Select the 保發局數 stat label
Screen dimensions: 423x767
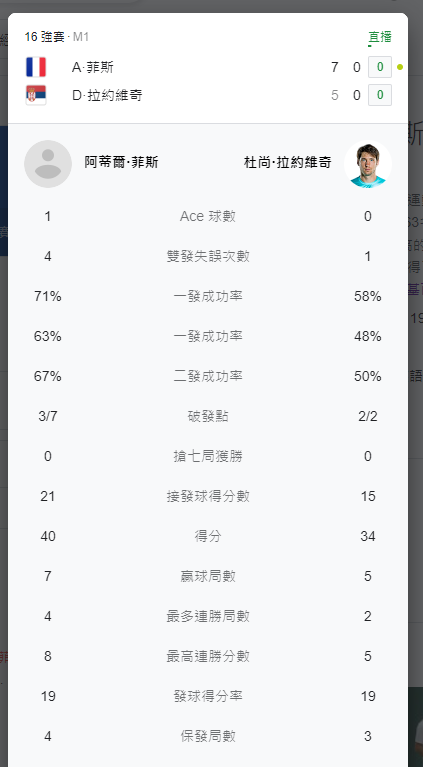(208, 736)
